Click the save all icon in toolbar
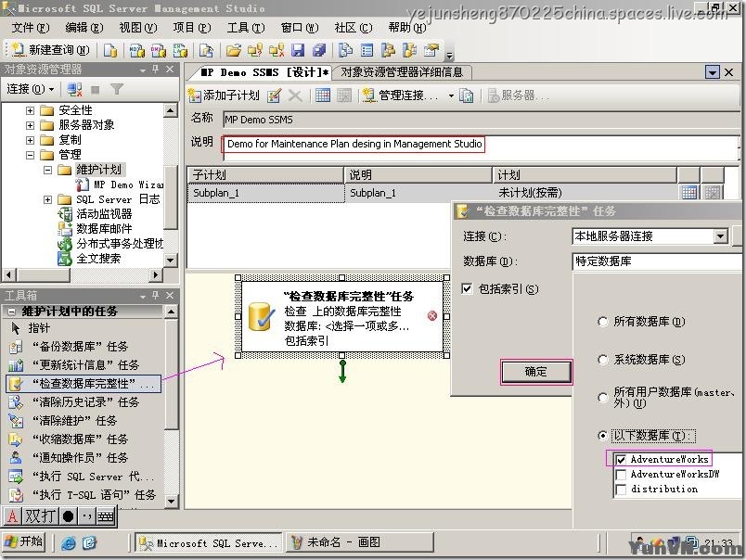 319,50
